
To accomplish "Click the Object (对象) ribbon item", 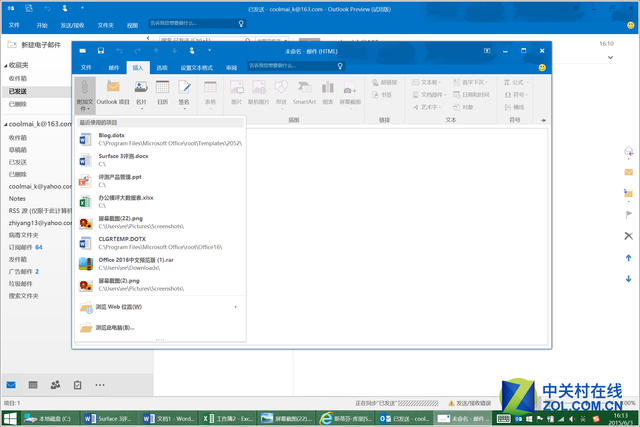I will coord(463,107).
